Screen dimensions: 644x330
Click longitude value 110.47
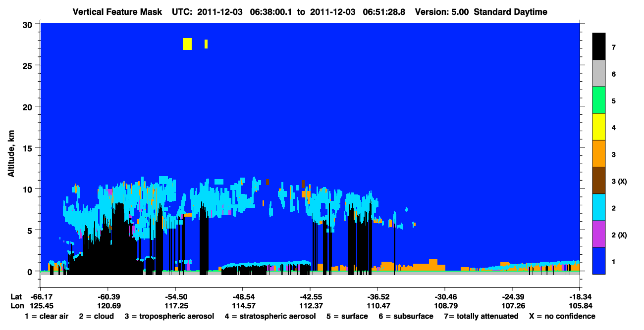click(x=377, y=306)
